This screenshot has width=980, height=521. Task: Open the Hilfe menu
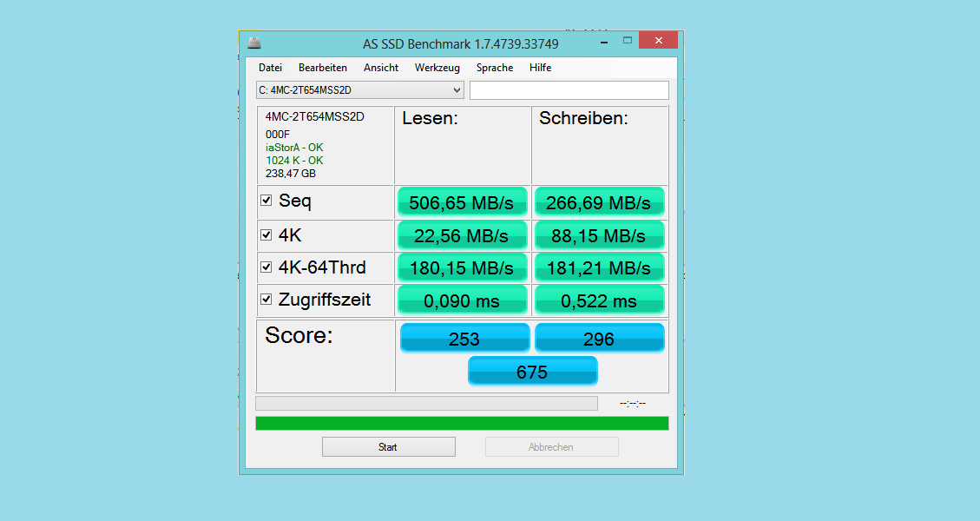click(540, 68)
